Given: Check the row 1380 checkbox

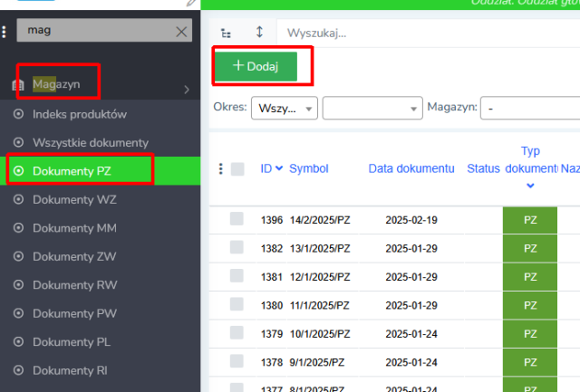Looking at the screenshot, I should (x=237, y=303).
